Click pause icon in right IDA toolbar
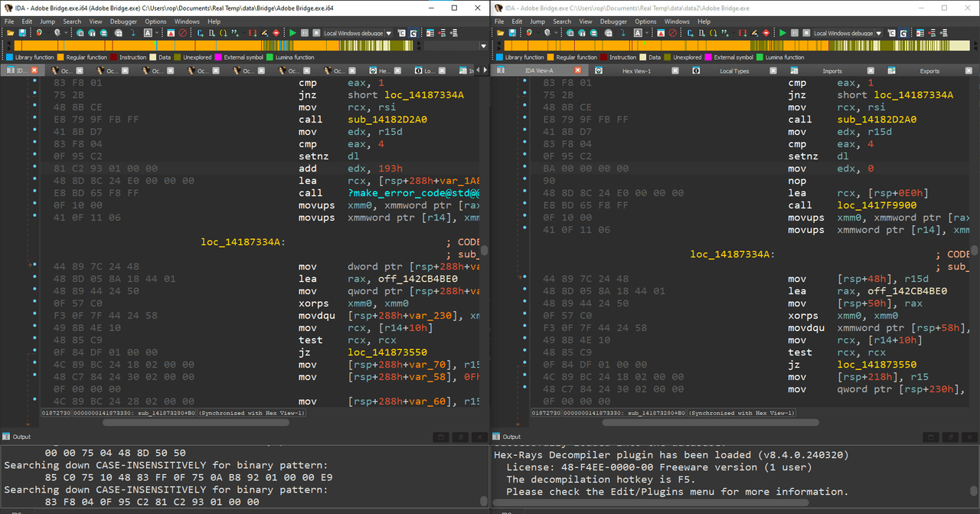Viewport: 980px width, 514px height. (795, 33)
